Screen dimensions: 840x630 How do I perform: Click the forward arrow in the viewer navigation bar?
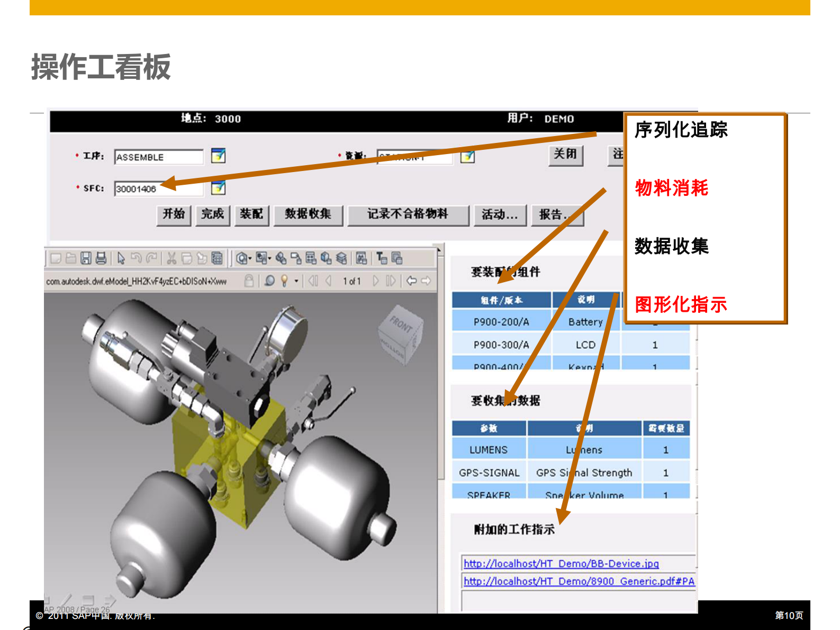(x=426, y=281)
